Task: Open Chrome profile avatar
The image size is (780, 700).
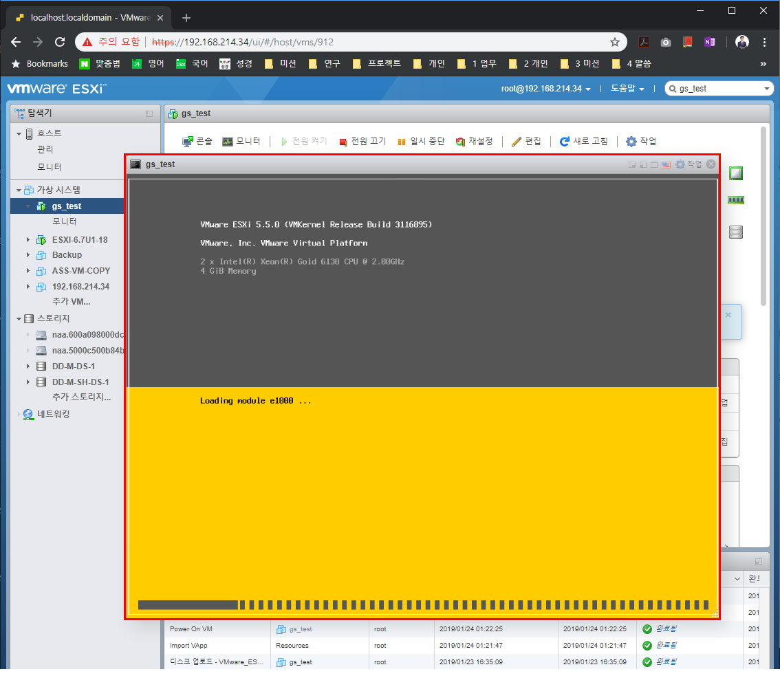Action: [x=741, y=42]
